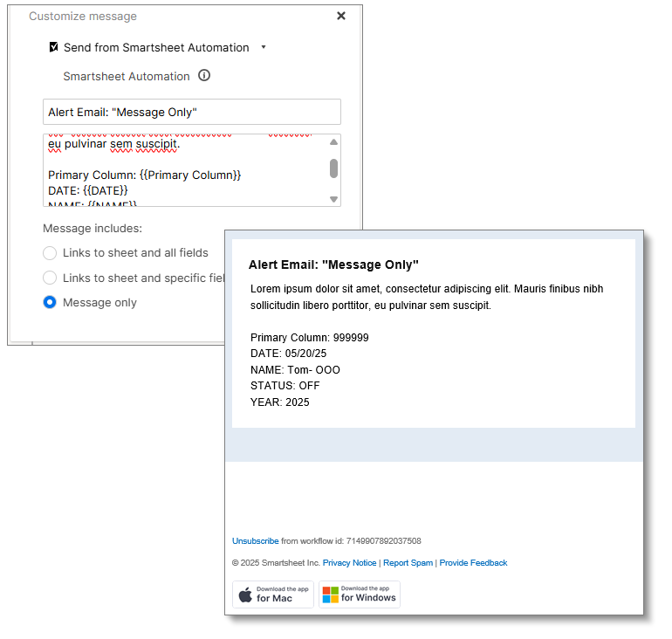Click the text NAME: Tom- OOO
This screenshot has width=672, height=639.
tap(295, 370)
